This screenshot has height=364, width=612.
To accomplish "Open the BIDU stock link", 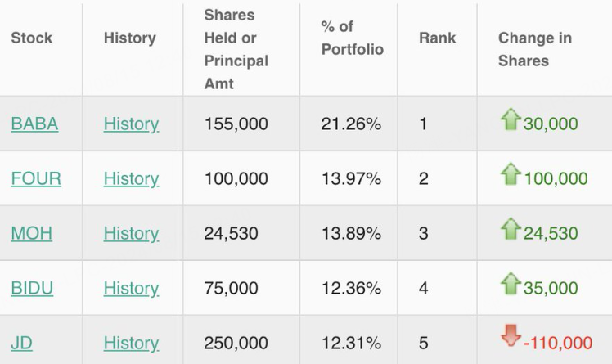I will pyautogui.click(x=32, y=289).
